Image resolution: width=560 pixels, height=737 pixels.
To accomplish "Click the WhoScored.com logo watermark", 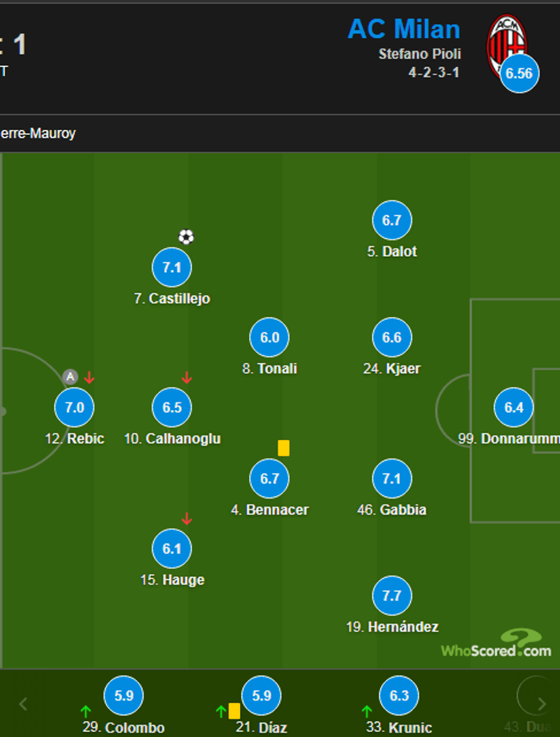I will (496, 644).
